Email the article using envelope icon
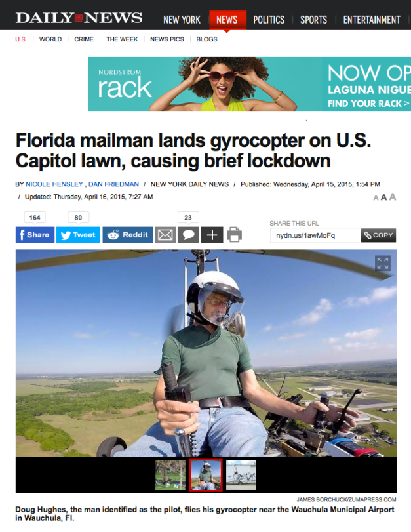This screenshot has height=532, width=411. coord(165,235)
